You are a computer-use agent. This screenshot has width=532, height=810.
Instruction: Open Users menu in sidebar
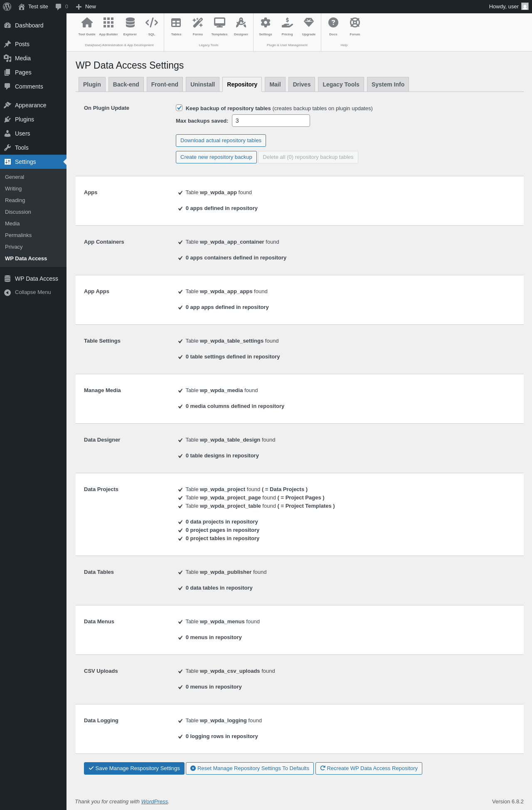coord(33,133)
